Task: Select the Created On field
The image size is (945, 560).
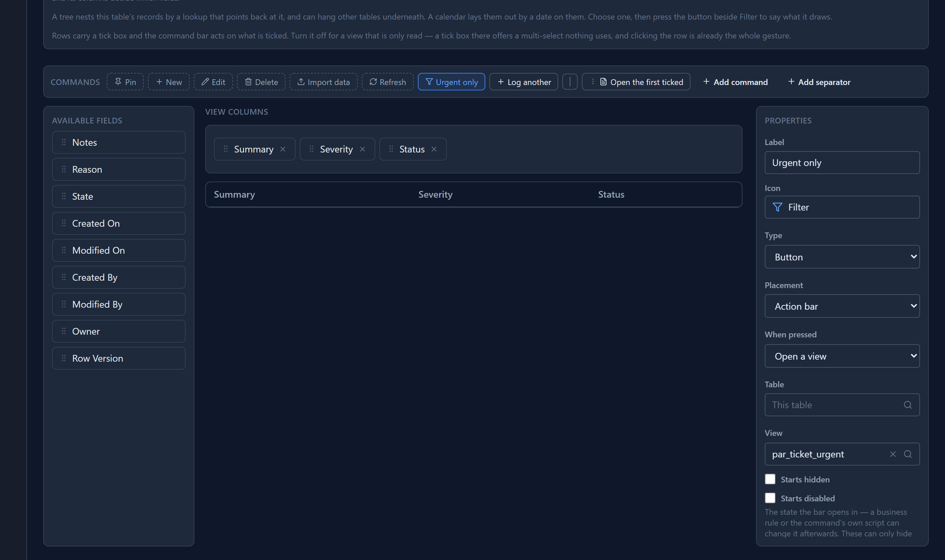Action: point(118,223)
